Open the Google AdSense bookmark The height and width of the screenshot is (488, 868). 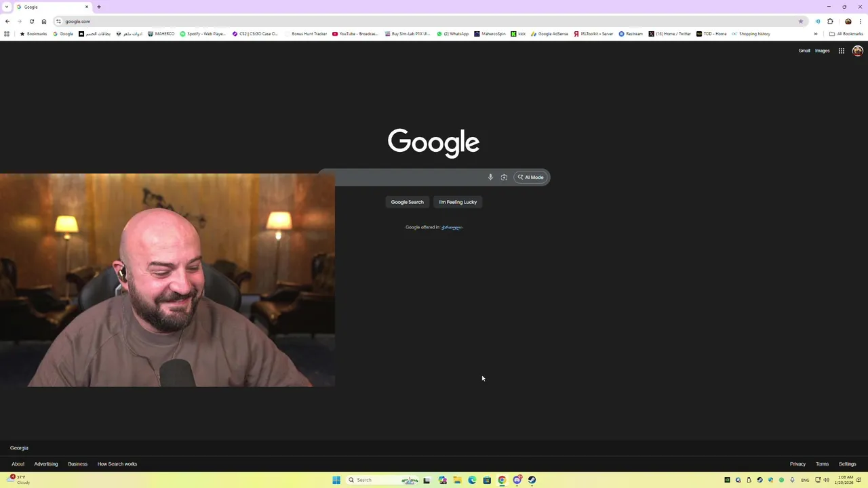coord(550,34)
